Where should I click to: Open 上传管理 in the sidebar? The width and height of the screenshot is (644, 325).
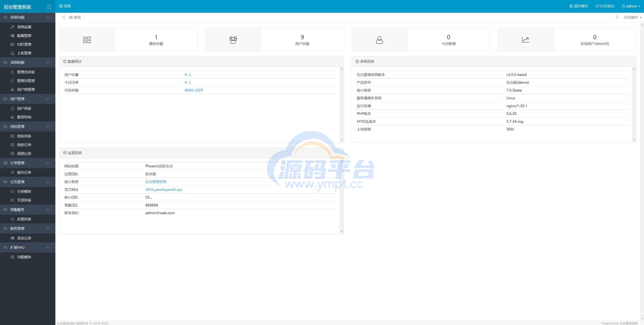point(24,53)
